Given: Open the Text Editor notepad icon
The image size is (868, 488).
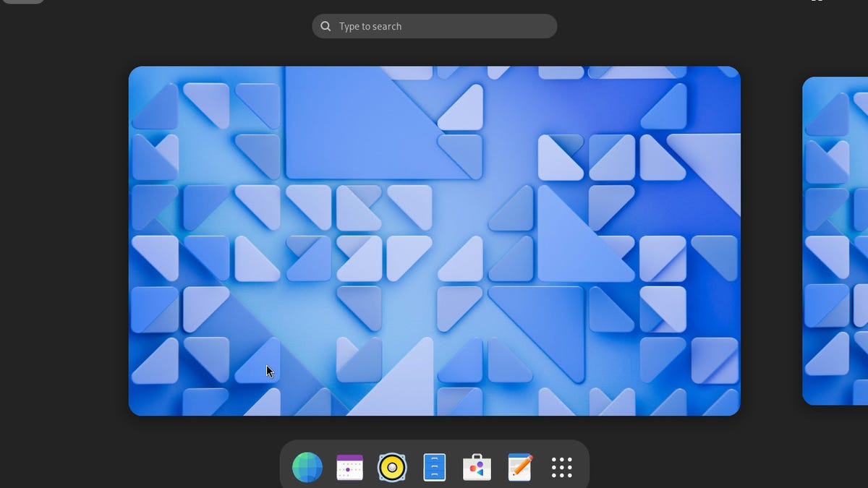Looking at the screenshot, I should [519, 468].
